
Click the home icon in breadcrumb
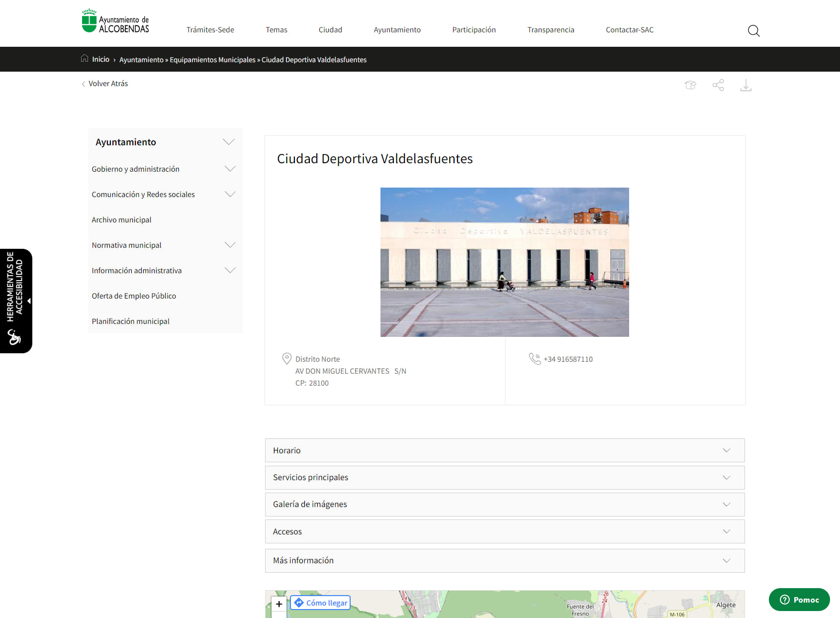pyautogui.click(x=85, y=59)
